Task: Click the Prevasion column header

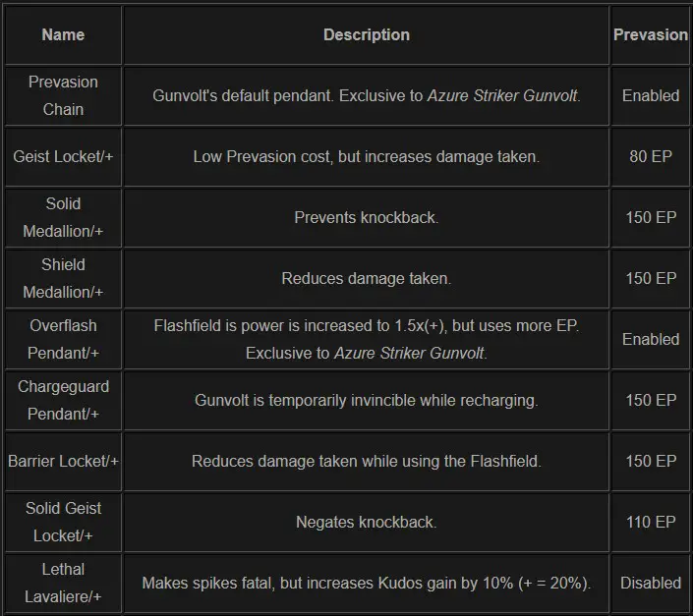Action: pyautogui.click(x=651, y=35)
